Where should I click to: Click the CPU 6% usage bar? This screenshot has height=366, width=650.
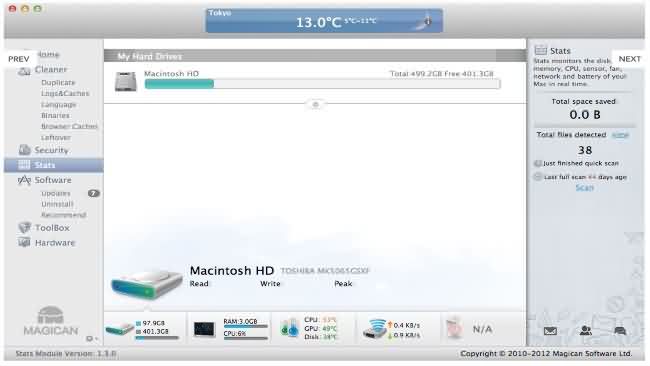point(246,338)
